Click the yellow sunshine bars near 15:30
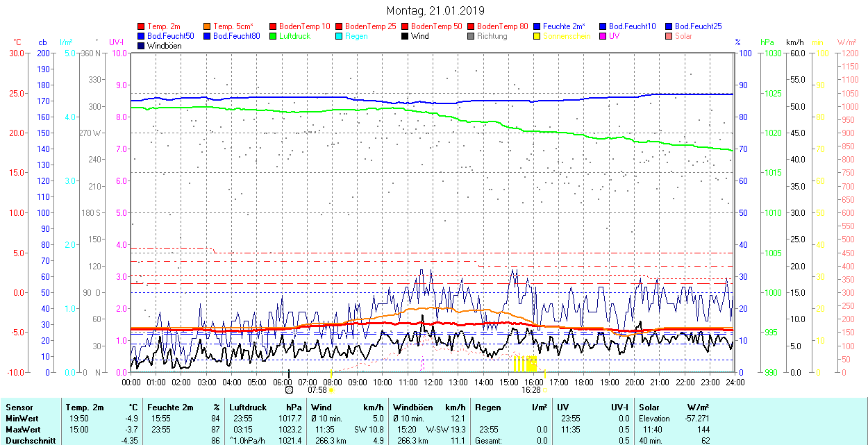The image size is (868, 445). click(524, 364)
